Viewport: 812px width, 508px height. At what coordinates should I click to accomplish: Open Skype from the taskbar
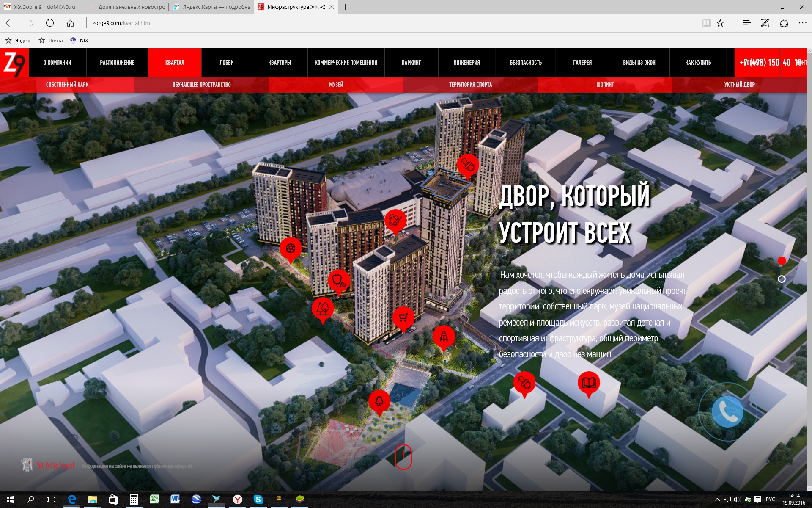pos(258,500)
